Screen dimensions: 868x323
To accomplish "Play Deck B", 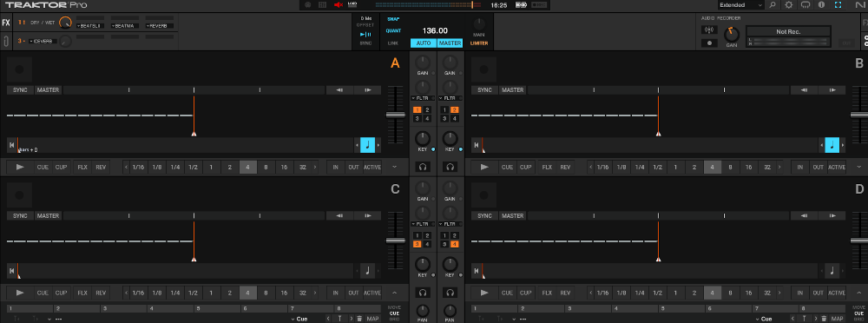I will coord(484,167).
